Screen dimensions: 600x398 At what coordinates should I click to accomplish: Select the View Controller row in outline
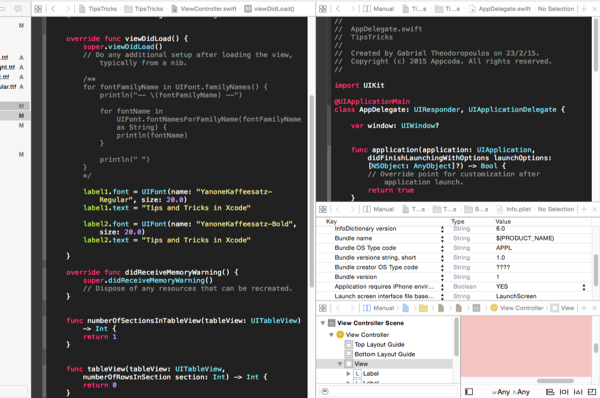tap(385, 335)
